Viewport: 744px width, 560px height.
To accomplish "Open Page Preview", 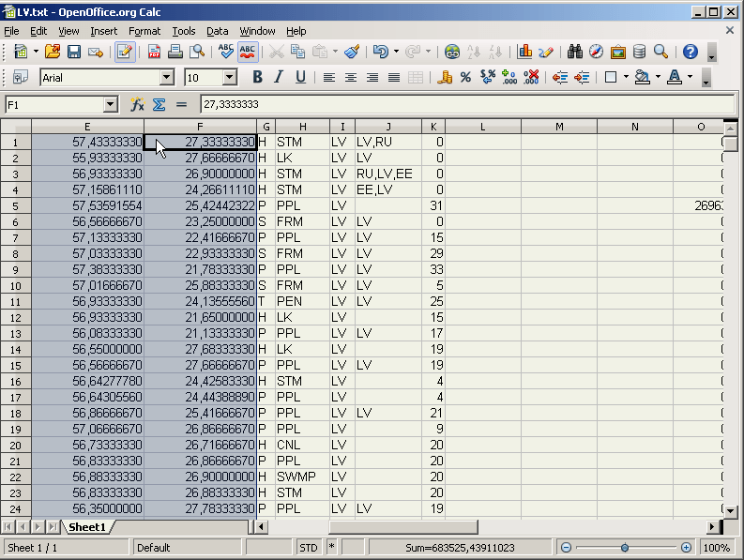I will [x=196, y=52].
